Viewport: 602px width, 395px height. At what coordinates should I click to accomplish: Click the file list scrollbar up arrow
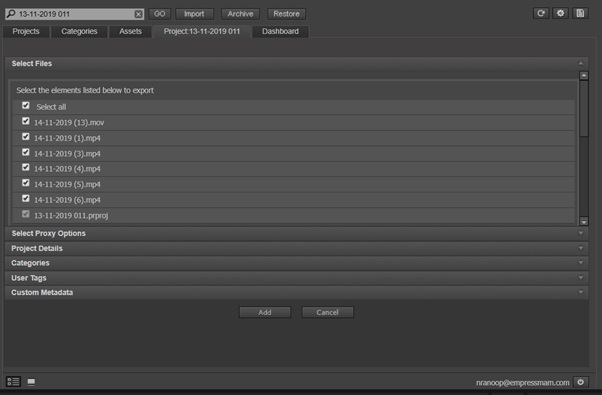click(x=584, y=76)
